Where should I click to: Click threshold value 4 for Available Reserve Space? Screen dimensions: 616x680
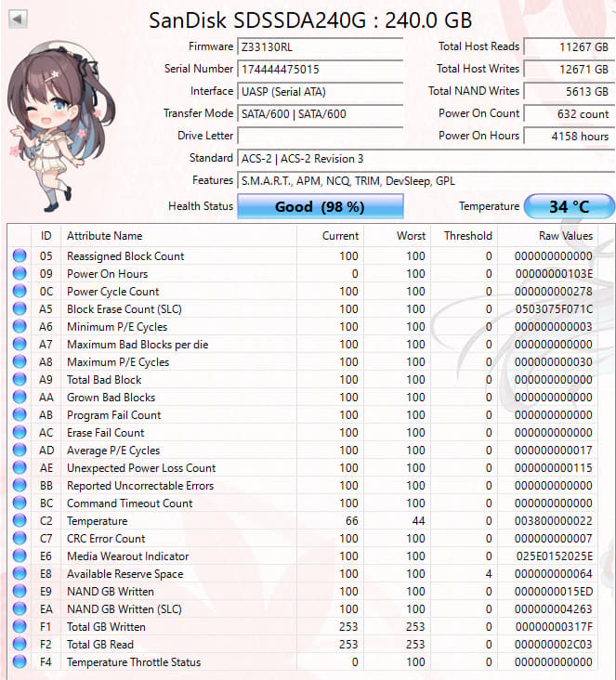coord(489,574)
